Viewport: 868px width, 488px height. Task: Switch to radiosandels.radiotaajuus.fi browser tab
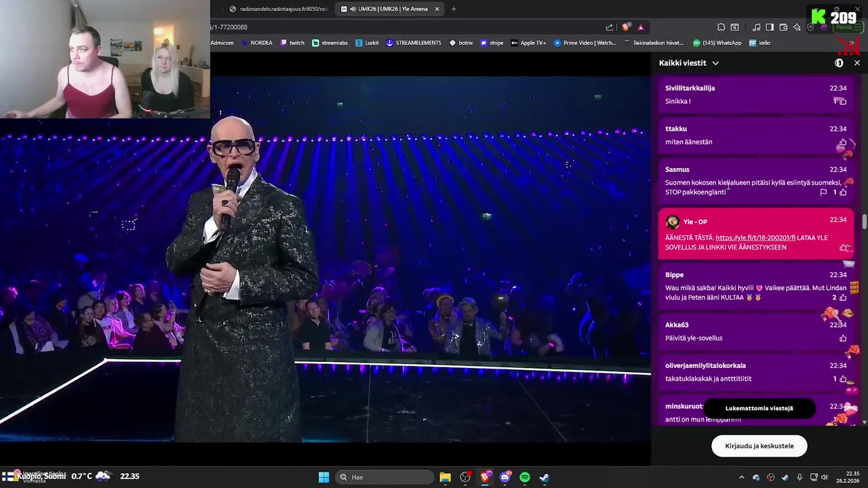click(278, 9)
